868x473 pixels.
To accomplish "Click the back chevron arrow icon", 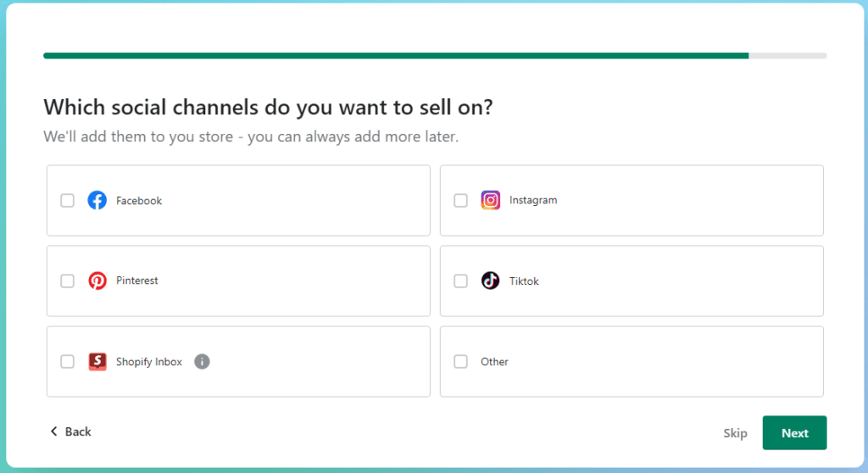I will click(x=53, y=431).
